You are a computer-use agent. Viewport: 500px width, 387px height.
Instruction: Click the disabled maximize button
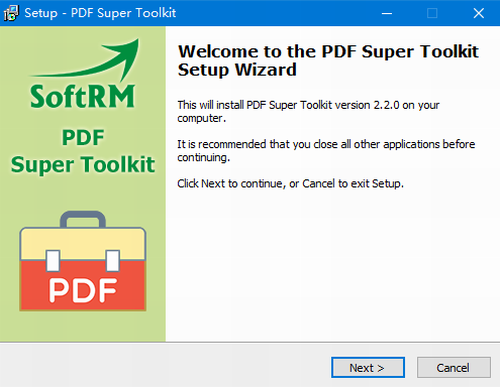point(432,13)
